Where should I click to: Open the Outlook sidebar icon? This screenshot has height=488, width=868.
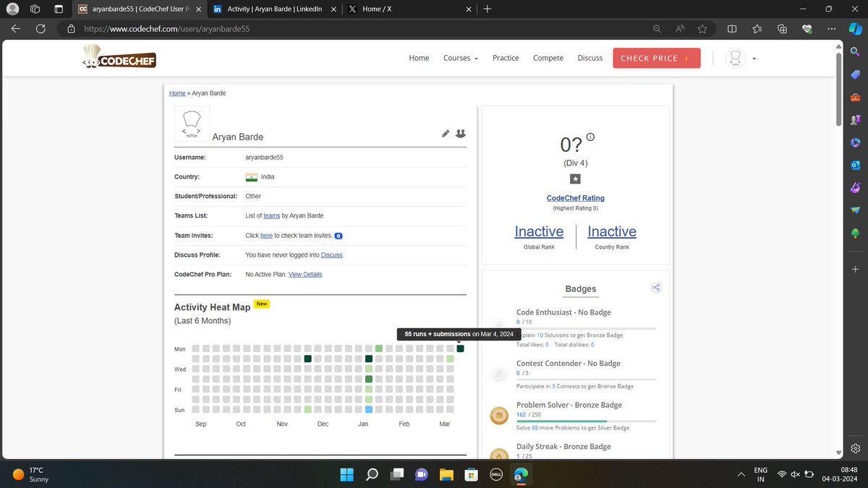click(x=855, y=165)
